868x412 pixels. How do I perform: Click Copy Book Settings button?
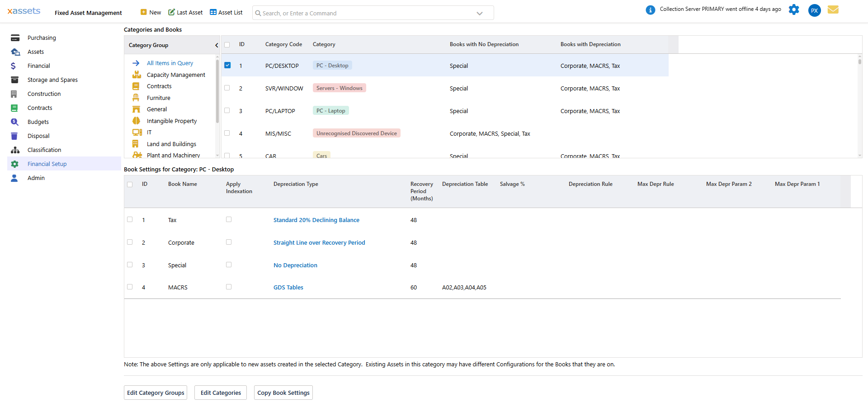283,393
